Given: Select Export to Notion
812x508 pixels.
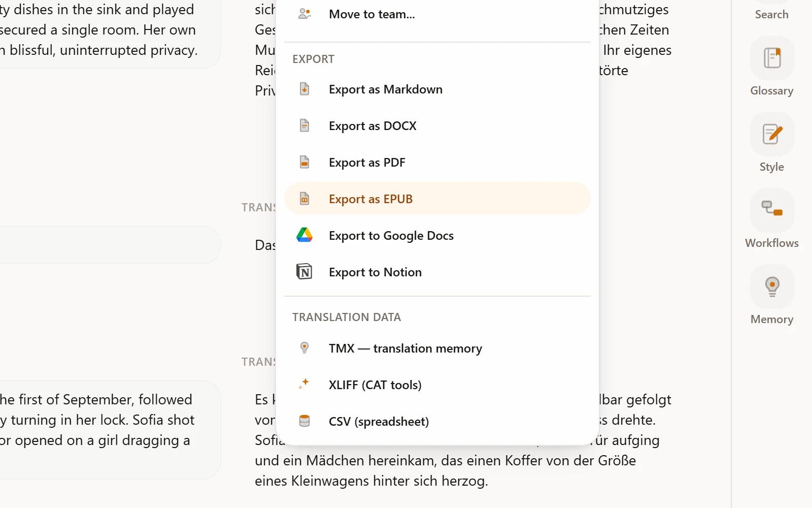Looking at the screenshot, I should point(437,272).
